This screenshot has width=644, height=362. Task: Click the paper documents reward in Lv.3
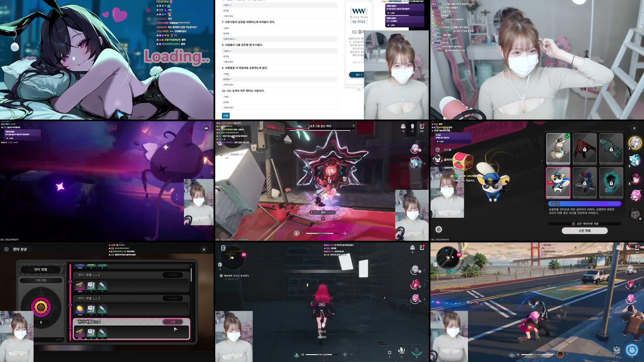[91, 309]
